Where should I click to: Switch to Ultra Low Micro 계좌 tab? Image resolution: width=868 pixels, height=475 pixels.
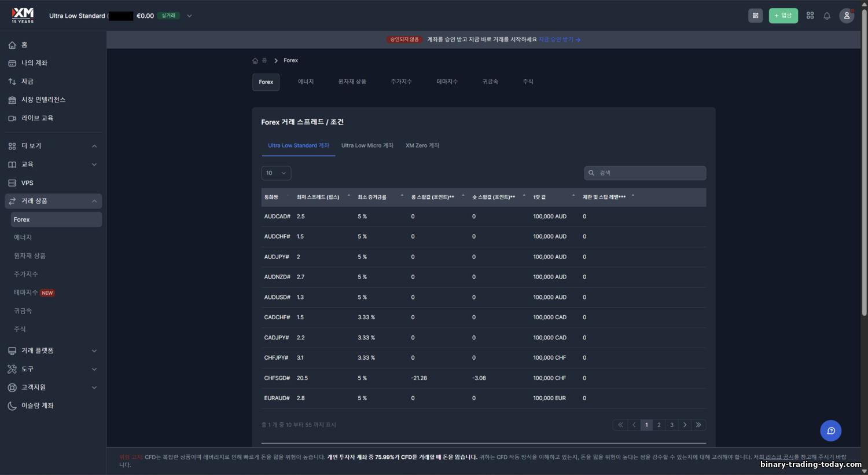point(367,145)
